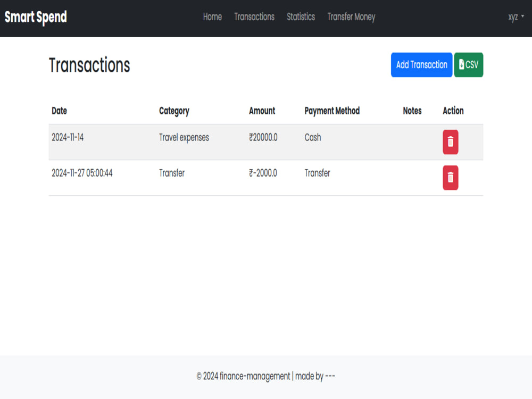Click the Notes column header
Image resolution: width=532 pixels, height=399 pixels.
pos(412,111)
